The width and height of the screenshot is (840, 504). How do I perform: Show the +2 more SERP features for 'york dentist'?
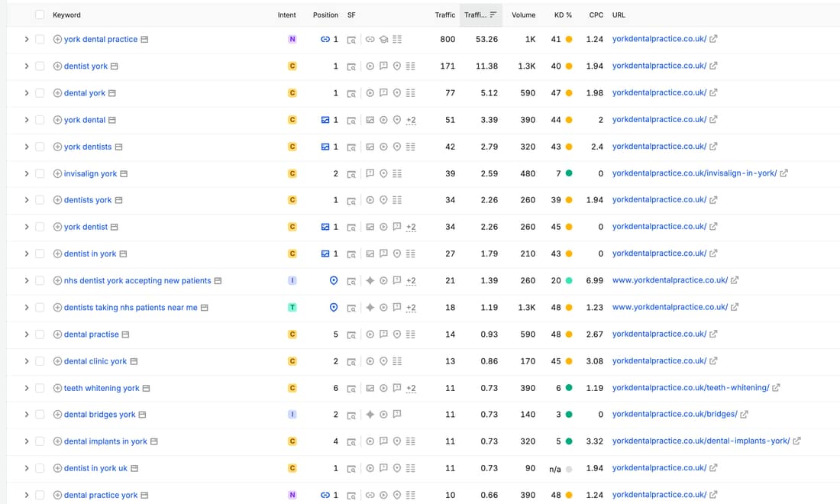click(x=411, y=227)
